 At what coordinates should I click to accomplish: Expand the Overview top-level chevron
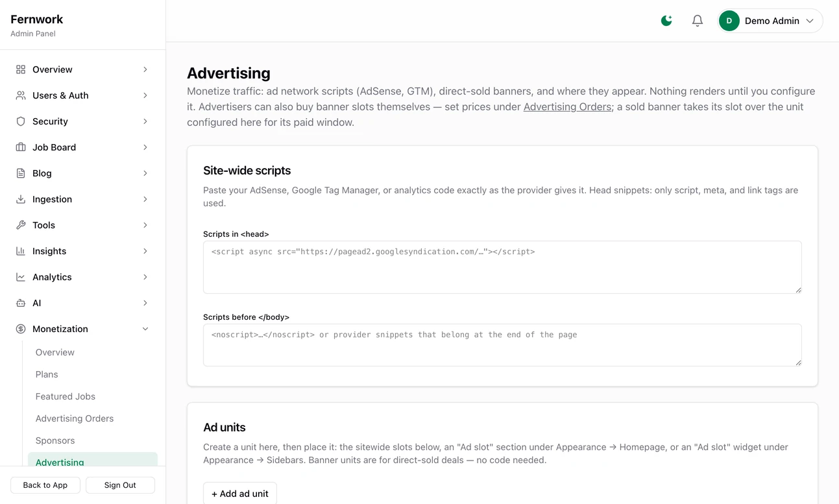click(x=145, y=69)
